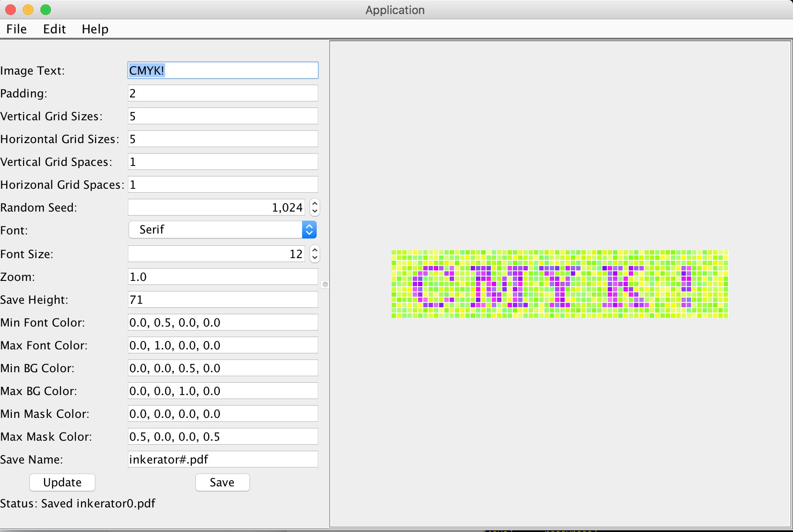This screenshot has width=793, height=532.
Task: Click the Vertical Grid Sizes field
Action: coord(223,116)
